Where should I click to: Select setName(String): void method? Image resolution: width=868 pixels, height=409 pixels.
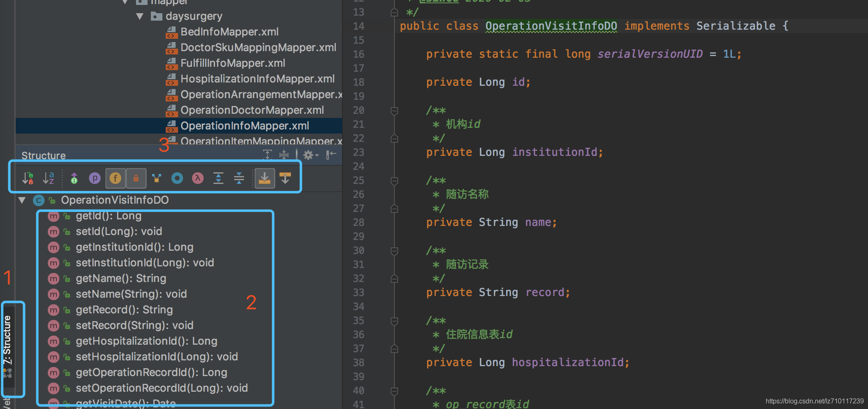click(131, 294)
